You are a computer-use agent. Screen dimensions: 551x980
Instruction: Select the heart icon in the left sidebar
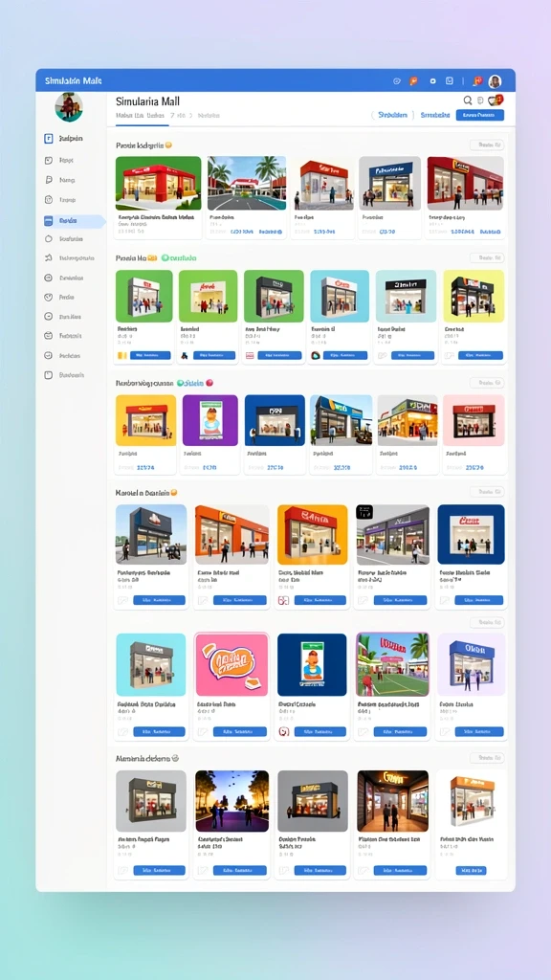[x=48, y=298]
